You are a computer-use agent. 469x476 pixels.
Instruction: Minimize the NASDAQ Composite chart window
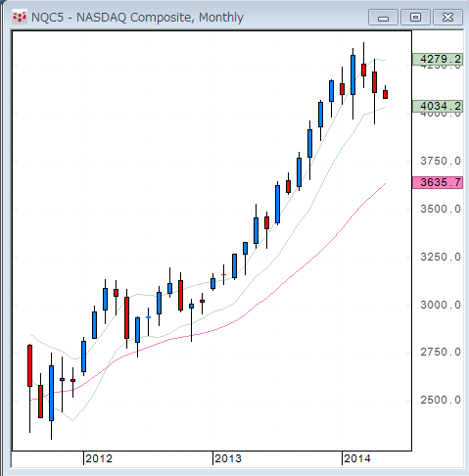pos(383,18)
